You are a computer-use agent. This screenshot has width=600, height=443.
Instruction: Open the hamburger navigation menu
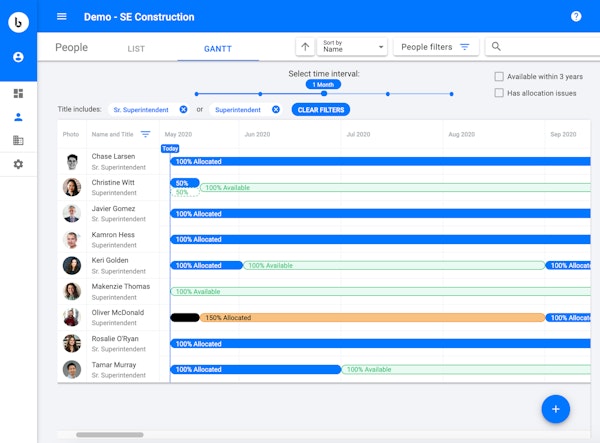coord(62,17)
